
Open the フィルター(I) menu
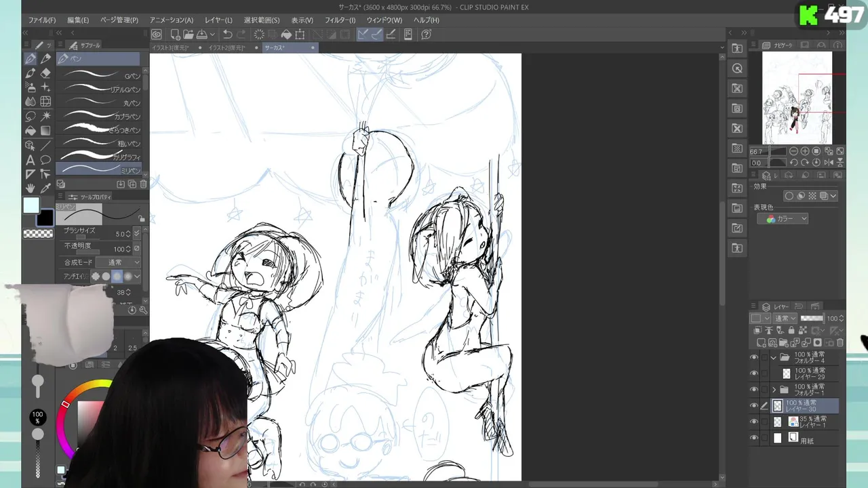point(340,20)
